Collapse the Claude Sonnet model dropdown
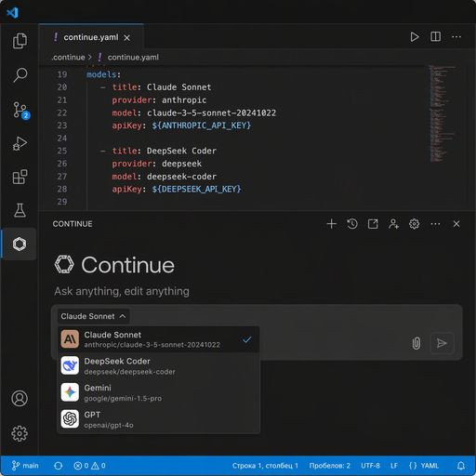Screen dimensions: 476x476 93,316
